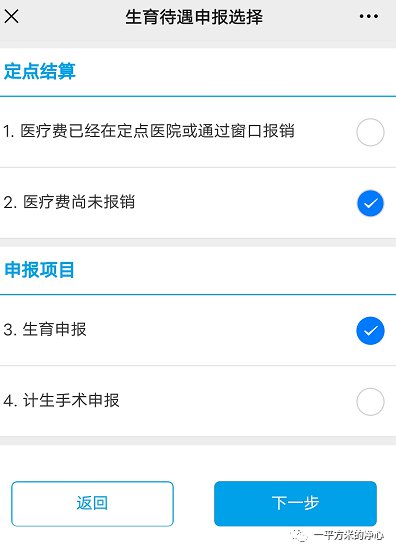This screenshot has height=553, width=396.
Task: Toggle the checked 生育申报 radio button
Action: pyautogui.click(x=370, y=331)
